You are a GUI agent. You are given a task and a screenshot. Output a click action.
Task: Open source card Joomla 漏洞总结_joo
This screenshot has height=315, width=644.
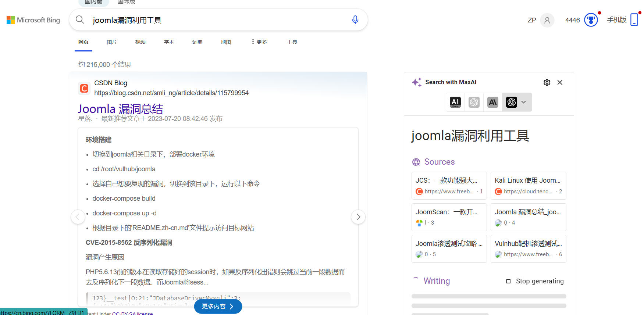pos(529,217)
